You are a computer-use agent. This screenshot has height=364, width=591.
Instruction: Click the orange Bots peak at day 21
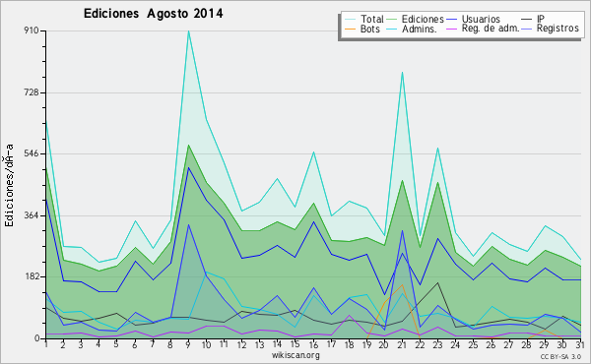click(402, 285)
